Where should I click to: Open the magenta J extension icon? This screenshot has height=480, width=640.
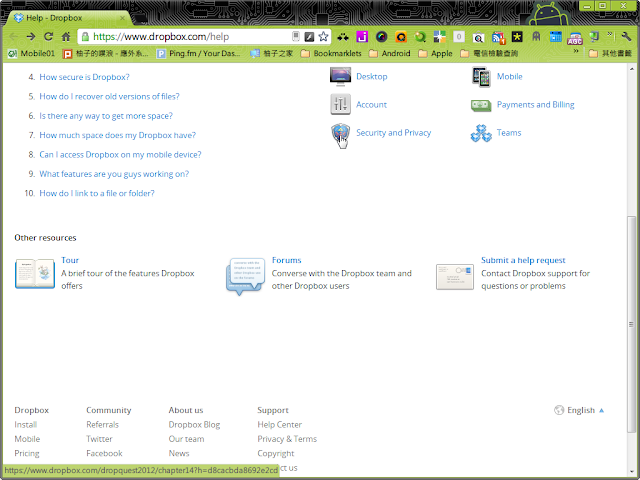click(362, 37)
